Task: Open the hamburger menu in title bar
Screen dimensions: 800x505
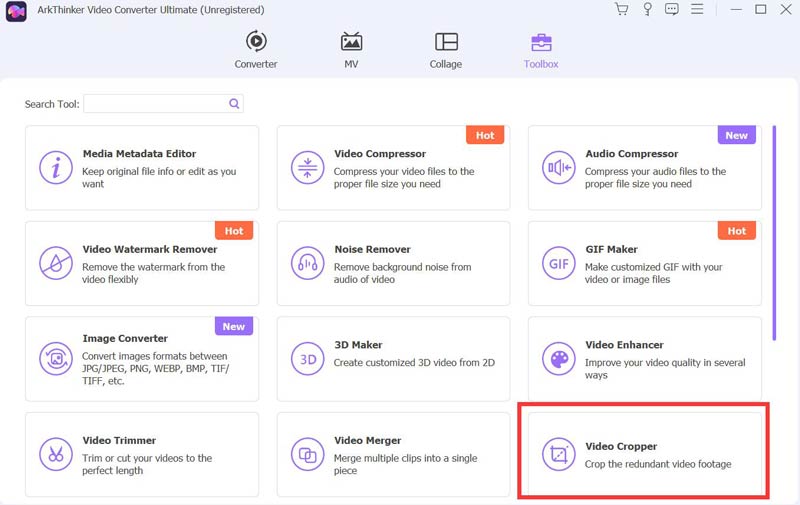Action: pos(696,9)
